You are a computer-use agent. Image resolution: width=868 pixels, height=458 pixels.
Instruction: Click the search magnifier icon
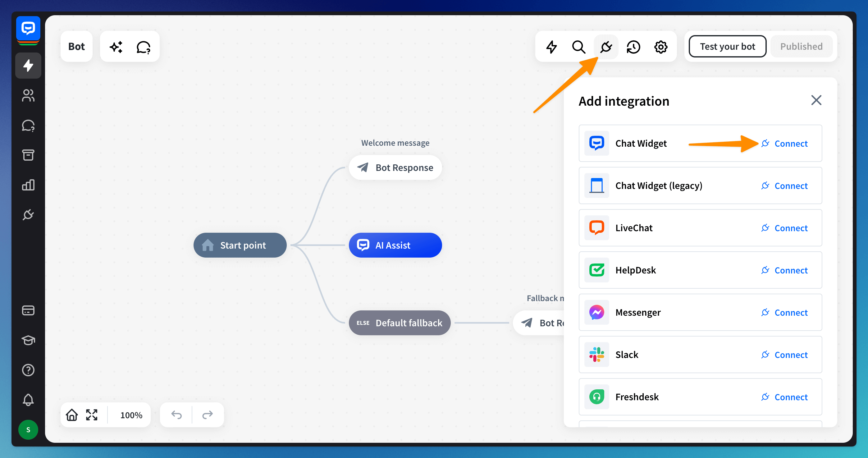(x=578, y=47)
